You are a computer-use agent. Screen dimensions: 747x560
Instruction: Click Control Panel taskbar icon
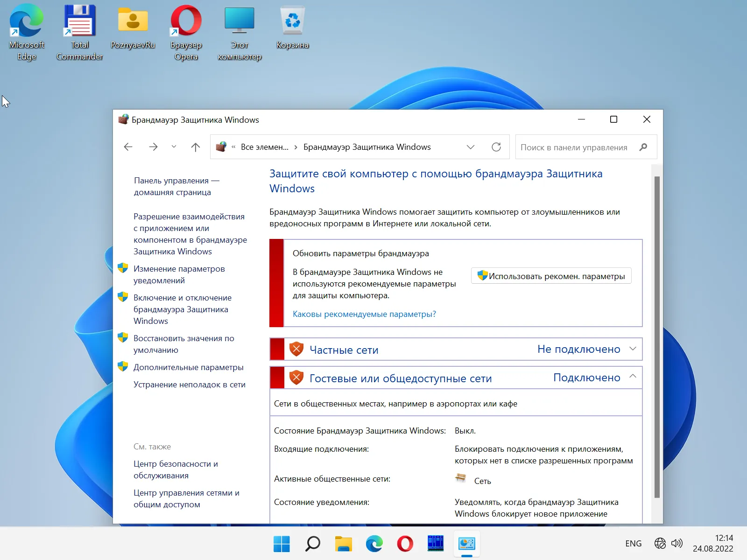pyautogui.click(x=466, y=544)
